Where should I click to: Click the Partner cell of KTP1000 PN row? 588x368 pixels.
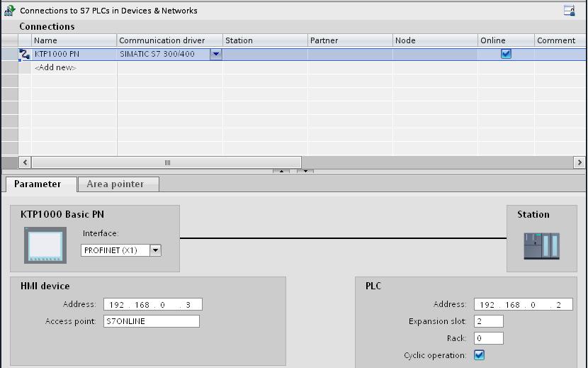click(350, 54)
